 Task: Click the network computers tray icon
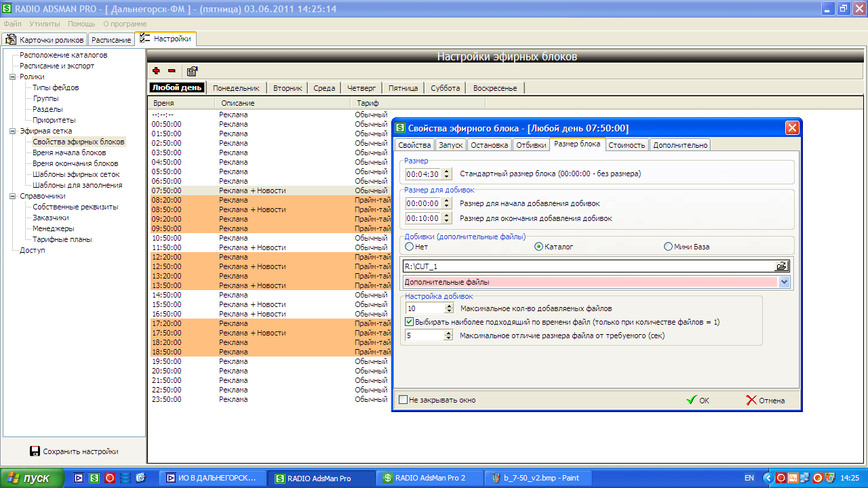(x=806, y=478)
